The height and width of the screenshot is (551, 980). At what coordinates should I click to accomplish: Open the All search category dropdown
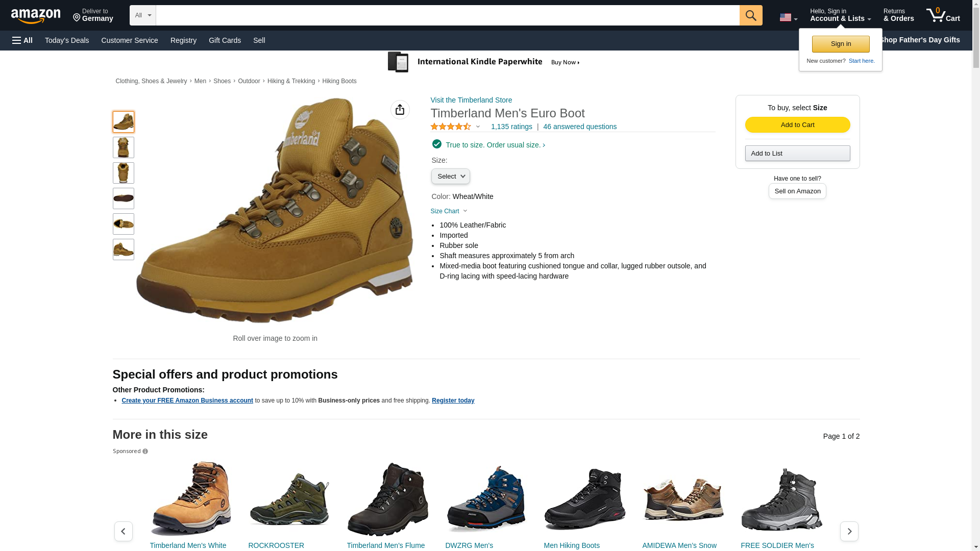point(143,15)
